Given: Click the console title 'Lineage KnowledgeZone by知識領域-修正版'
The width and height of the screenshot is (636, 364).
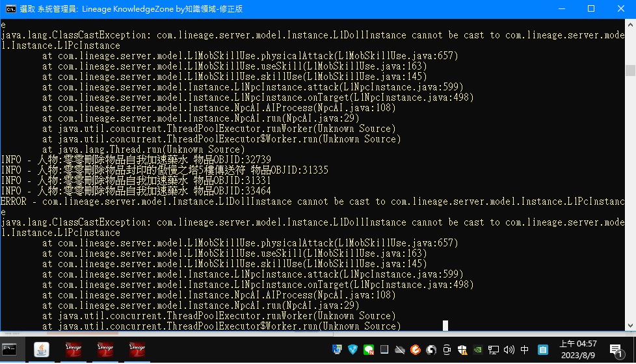Looking at the screenshot, I should click(162, 9).
